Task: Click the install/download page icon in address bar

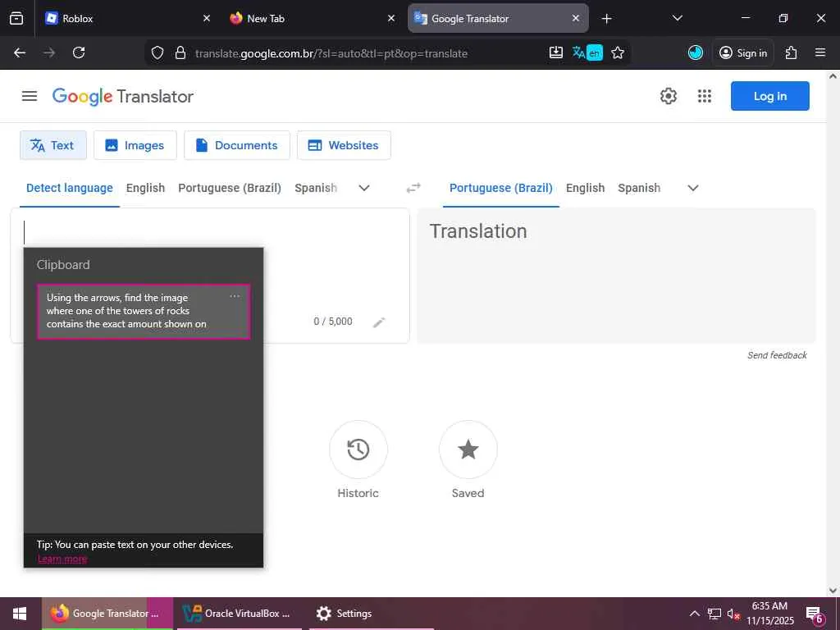Action: 556,52
